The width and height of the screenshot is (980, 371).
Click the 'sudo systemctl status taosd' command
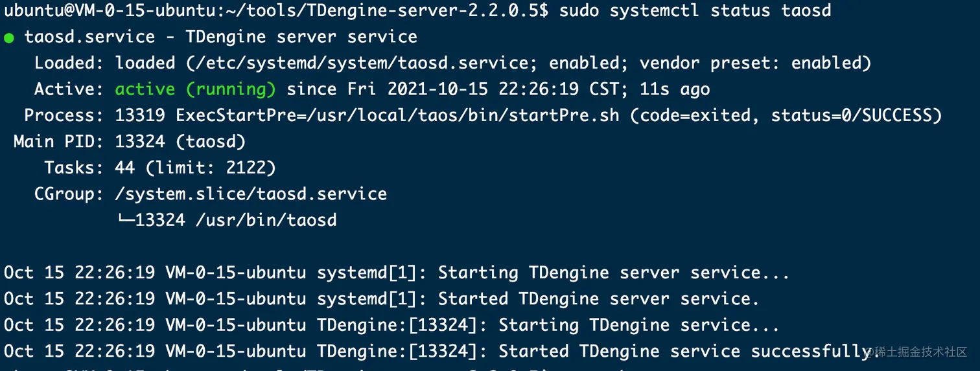(695, 10)
